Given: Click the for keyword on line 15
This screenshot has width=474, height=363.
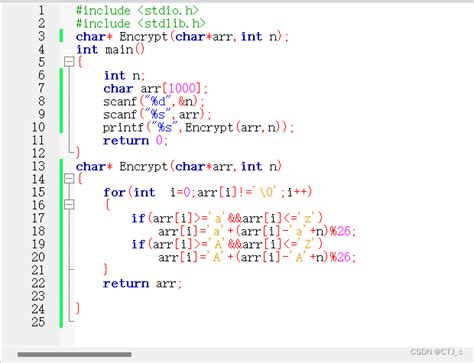Looking at the screenshot, I should 114,192.
